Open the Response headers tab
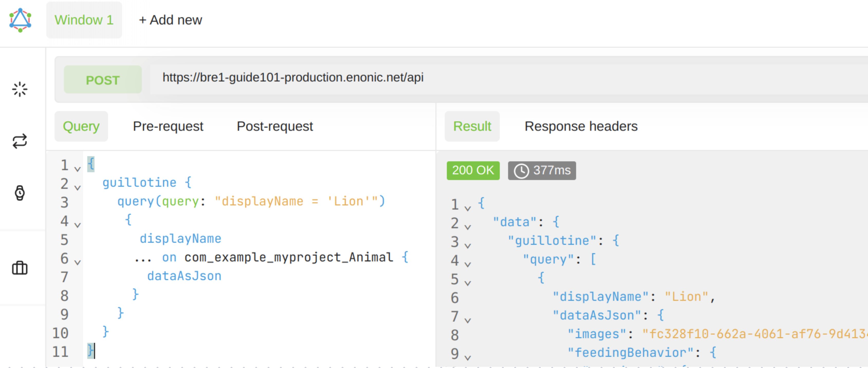 (581, 127)
